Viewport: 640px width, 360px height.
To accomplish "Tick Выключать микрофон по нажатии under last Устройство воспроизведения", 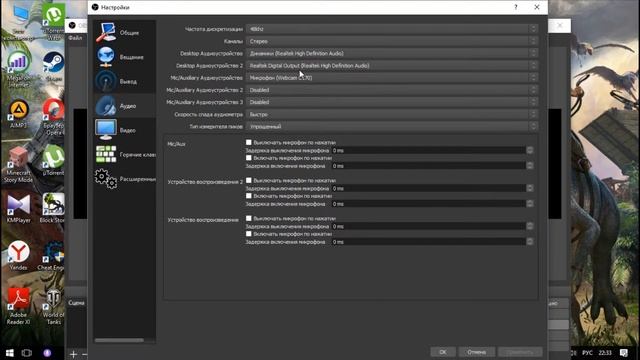I will click(249, 218).
